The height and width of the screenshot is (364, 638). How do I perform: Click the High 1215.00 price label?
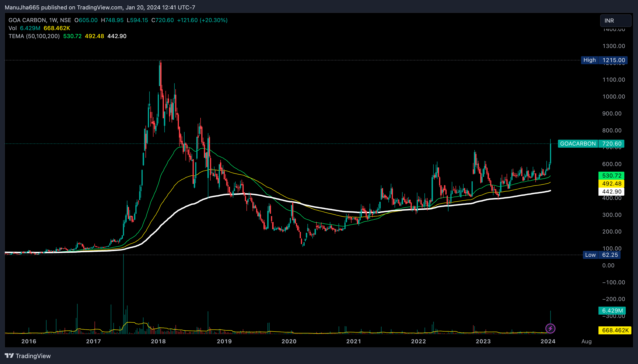[x=604, y=60]
